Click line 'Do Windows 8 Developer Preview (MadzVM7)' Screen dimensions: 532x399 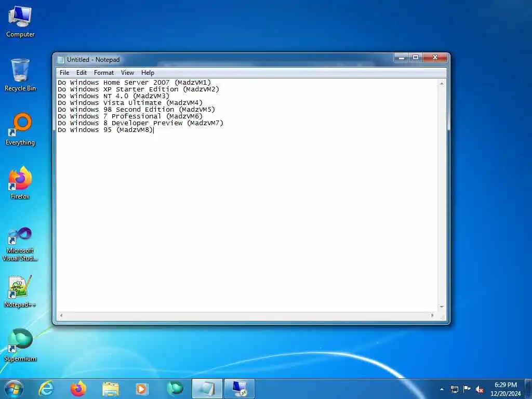[140, 123]
